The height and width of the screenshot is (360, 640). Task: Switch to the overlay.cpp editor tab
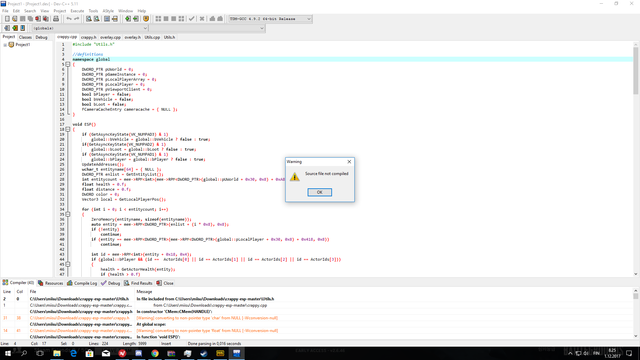click(110, 37)
